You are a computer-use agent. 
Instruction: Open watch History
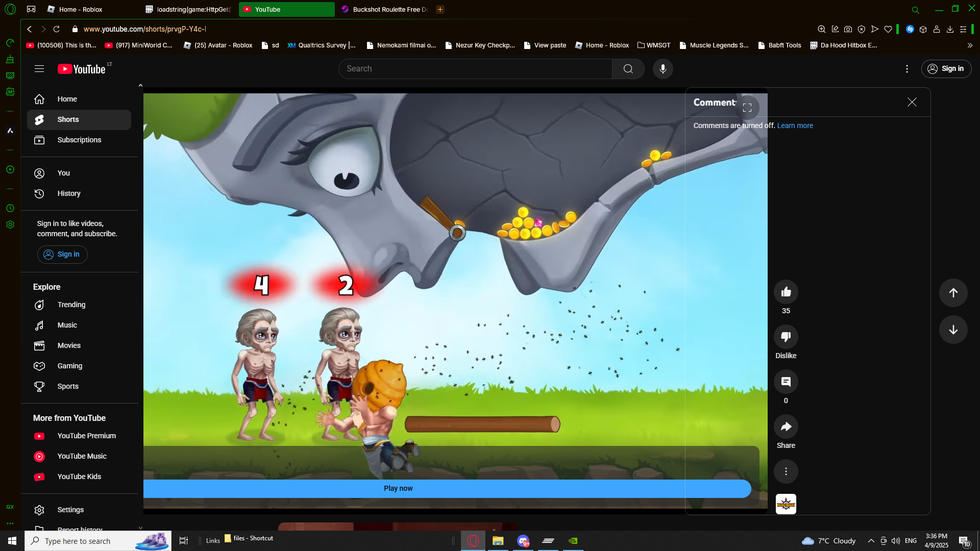pyautogui.click(x=79, y=193)
